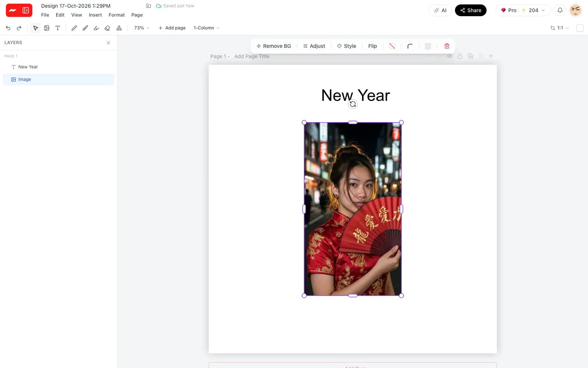Add new page via plus icon above canvas
This screenshot has height=368, width=588.
(x=491, y=56)
